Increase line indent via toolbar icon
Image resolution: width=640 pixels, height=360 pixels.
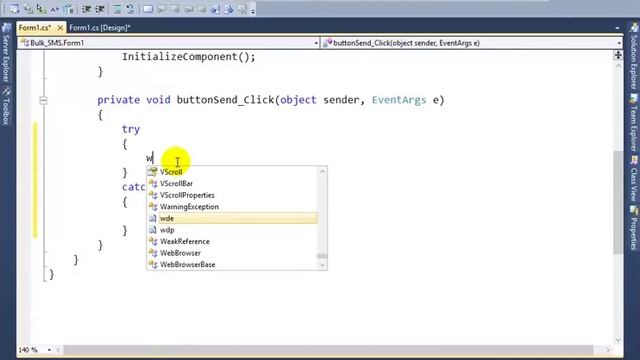click(x=100, y=9)
